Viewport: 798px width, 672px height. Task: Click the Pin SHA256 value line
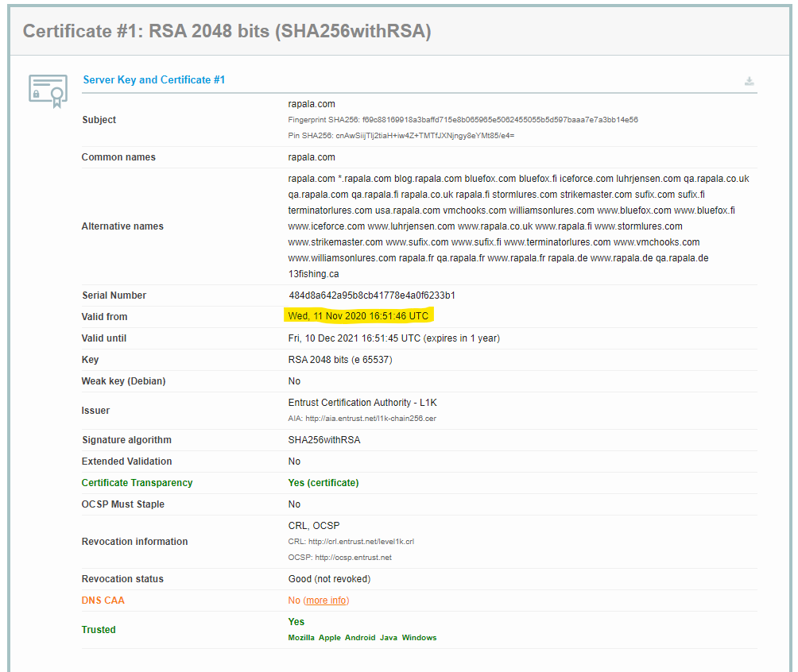point(401,135)
